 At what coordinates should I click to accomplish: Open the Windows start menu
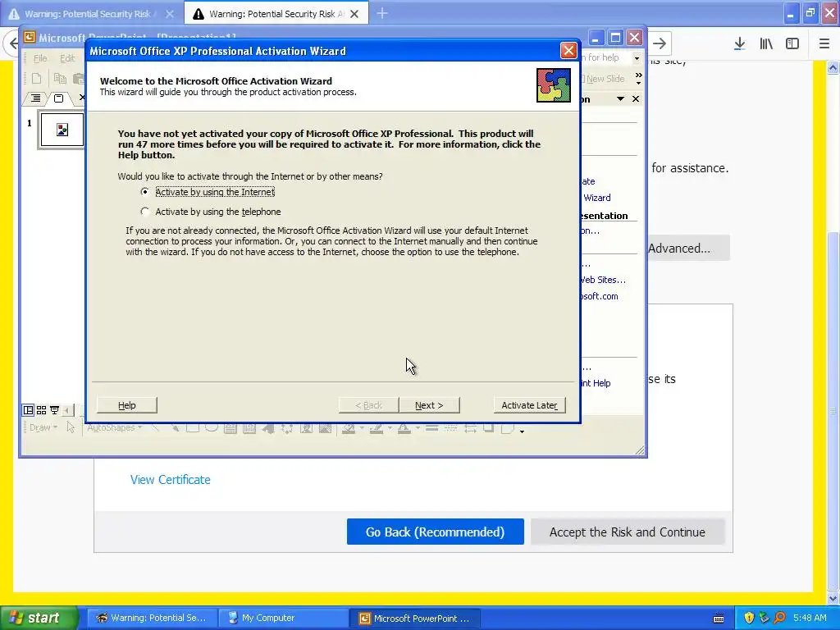(x=39, y=618)
